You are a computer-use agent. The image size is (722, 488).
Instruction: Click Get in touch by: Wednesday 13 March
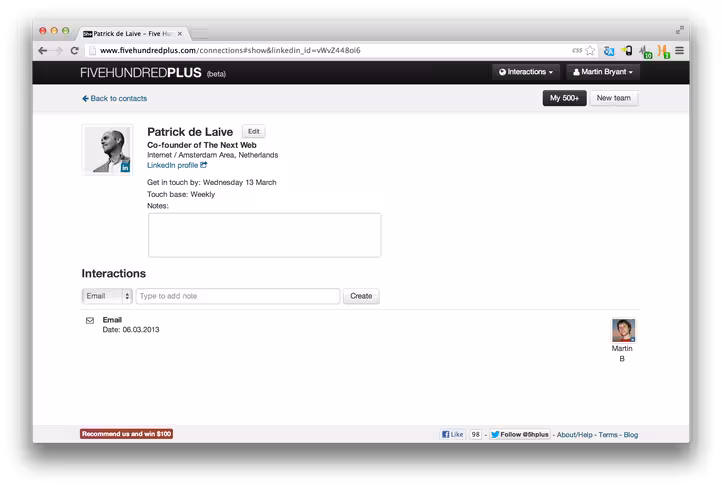[x=212, y=182]
